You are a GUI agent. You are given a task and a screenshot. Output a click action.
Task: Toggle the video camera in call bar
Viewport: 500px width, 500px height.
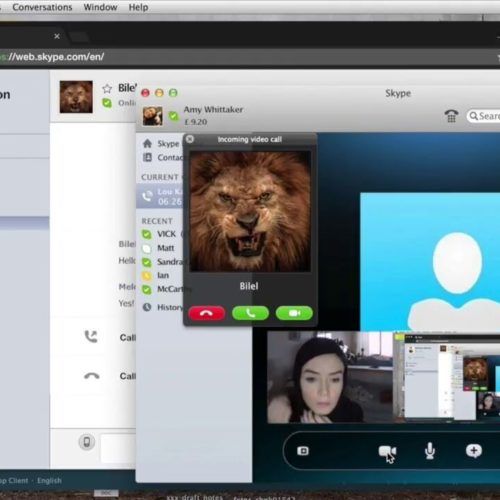point(387,451)
